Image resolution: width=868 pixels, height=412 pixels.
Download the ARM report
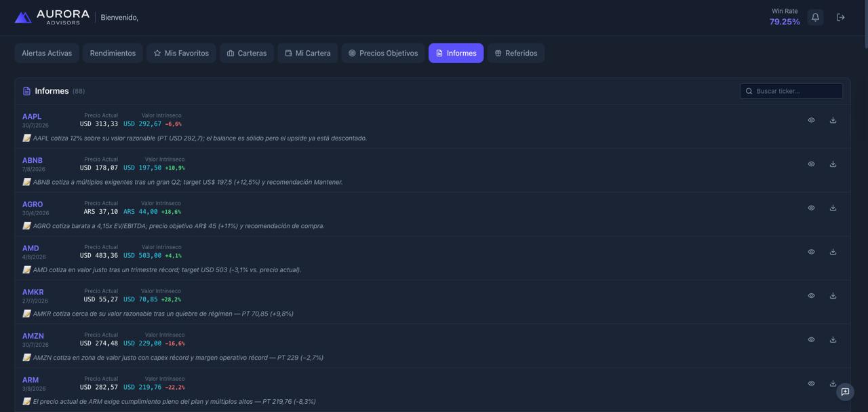[833, 383]
